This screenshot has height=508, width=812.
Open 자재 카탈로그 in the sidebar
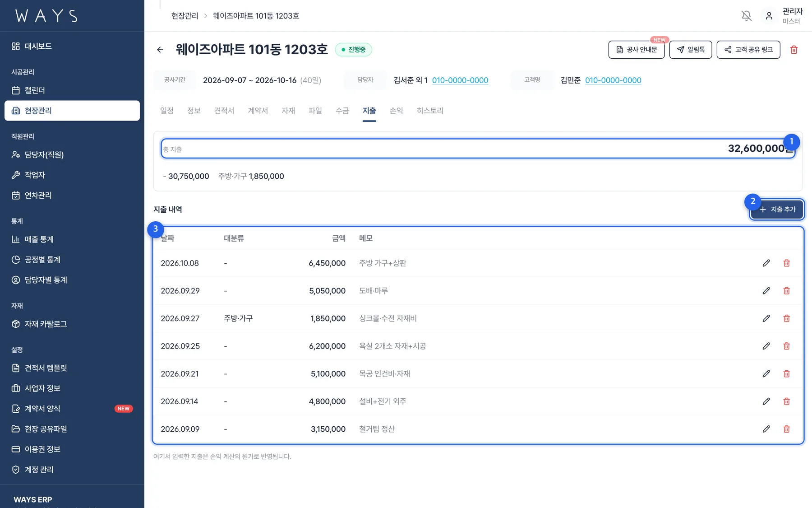(x=72, y=324)
